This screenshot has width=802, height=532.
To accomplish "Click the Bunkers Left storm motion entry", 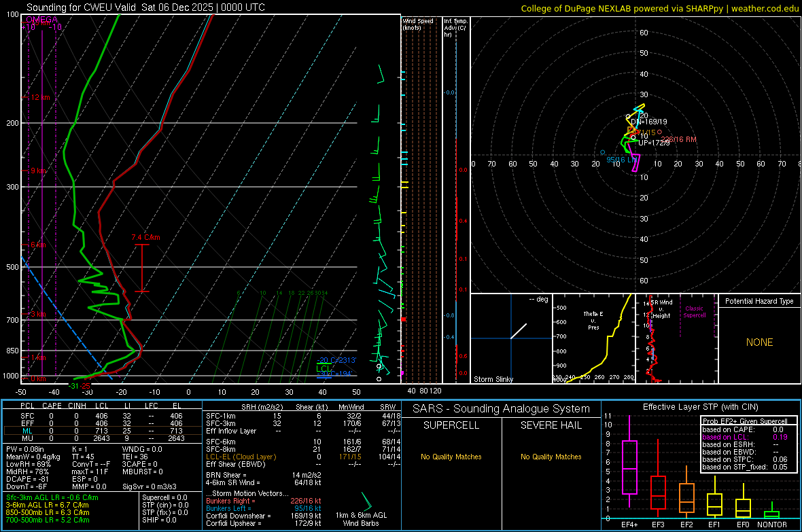I will [x=264, y=508].
